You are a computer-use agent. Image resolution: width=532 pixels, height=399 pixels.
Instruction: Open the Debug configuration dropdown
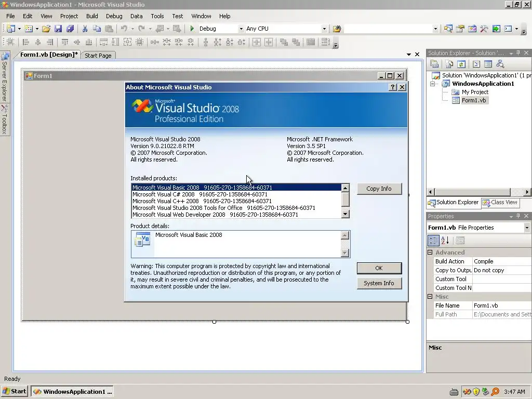pos(241,29)
